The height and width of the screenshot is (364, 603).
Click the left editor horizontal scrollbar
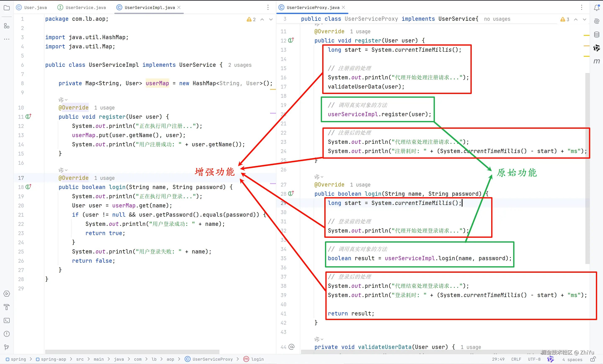pyautogui.click(x=132, y=352)
